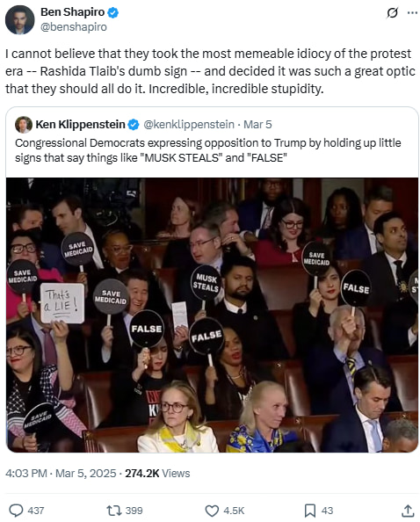Click the @benshapiro handle
This screenshot has height=522, width=420.
74,26
